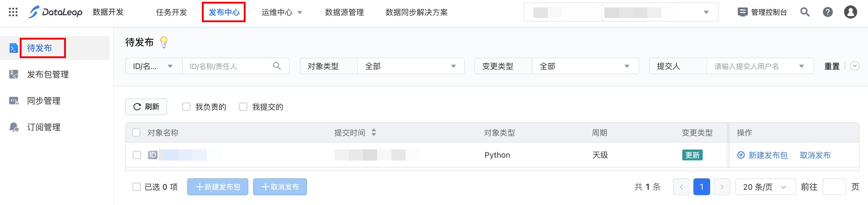Open the user account avatar
Screen dimensions: 868x205
[x=850, y=12]
